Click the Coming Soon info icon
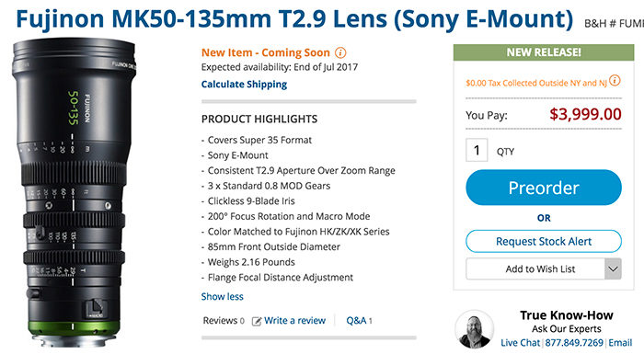 [x=340, y=52]
